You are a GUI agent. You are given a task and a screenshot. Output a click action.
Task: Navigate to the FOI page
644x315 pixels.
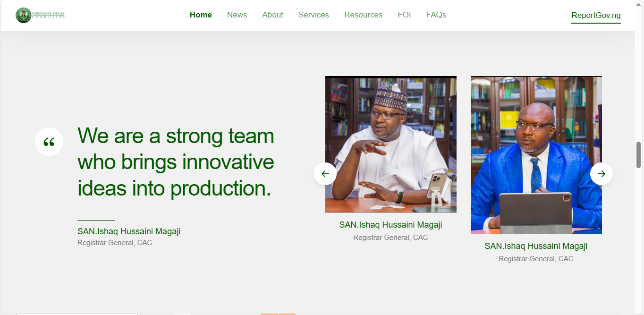[x=404, y=15]
